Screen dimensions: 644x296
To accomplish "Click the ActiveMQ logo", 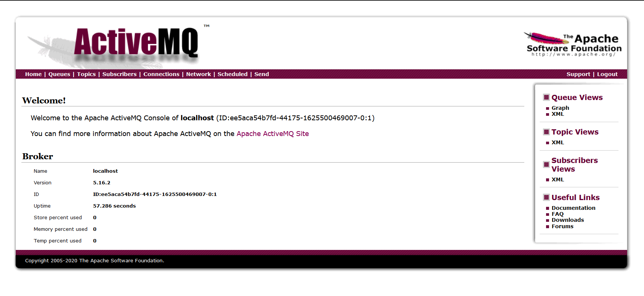I will [x=118, y=45].
